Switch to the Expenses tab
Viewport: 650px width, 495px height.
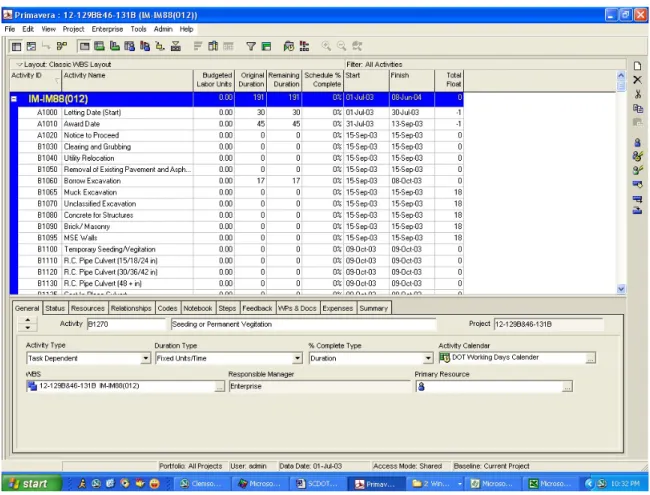point(337,308)
